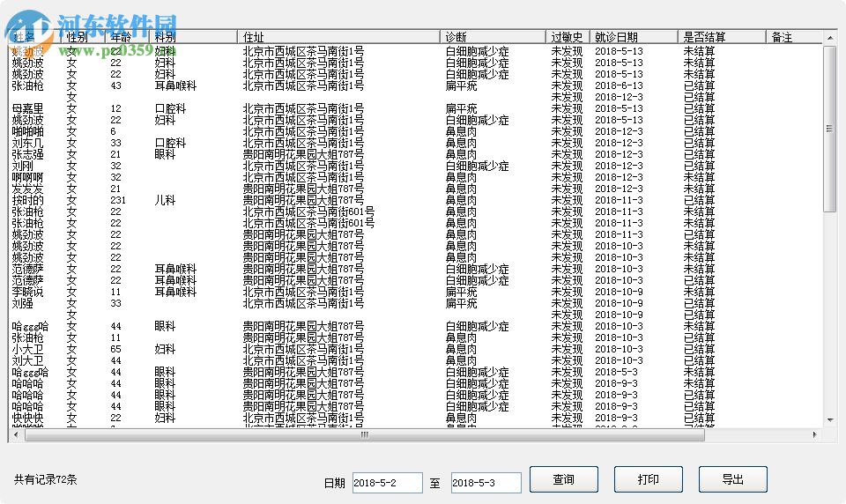
Task: Select the patient name 刘强
Action: 22,303
